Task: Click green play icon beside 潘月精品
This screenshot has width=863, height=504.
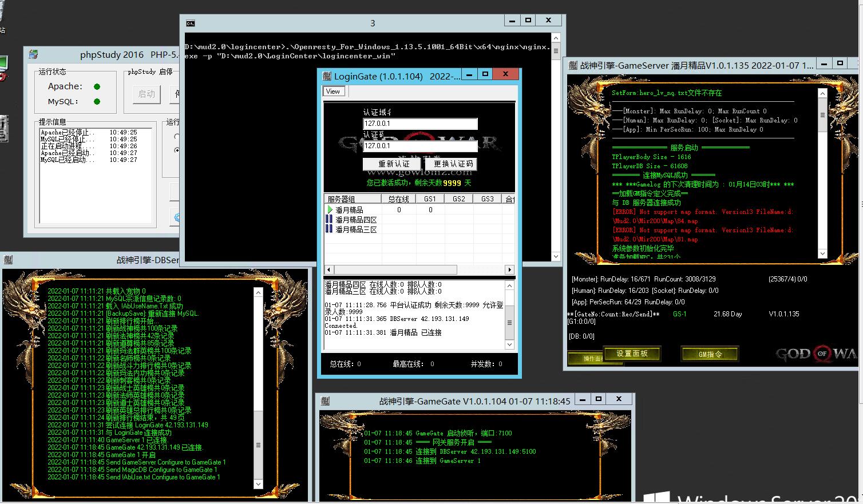Action: 330,210
